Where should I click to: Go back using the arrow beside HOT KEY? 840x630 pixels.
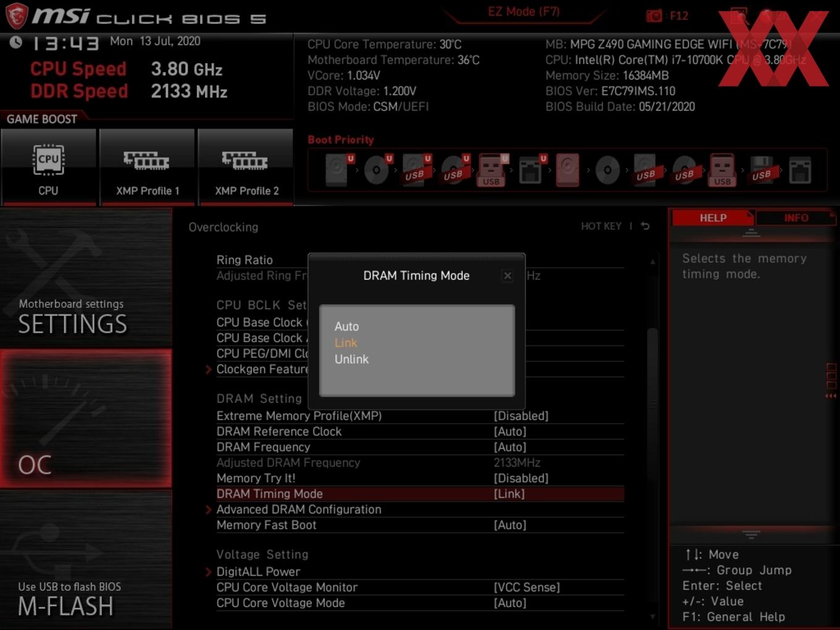tap(645, 226)
